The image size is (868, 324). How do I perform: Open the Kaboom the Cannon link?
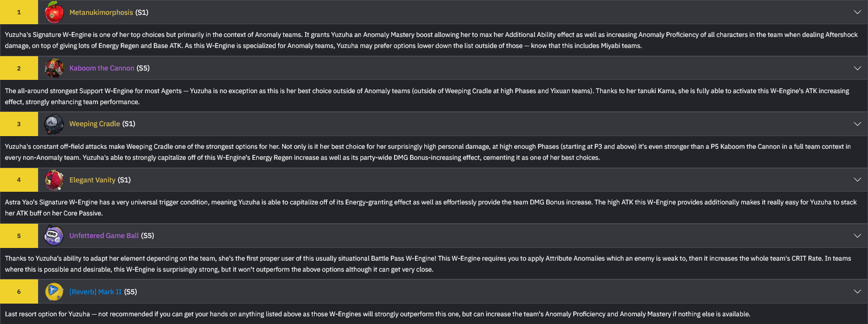point(101,68)
